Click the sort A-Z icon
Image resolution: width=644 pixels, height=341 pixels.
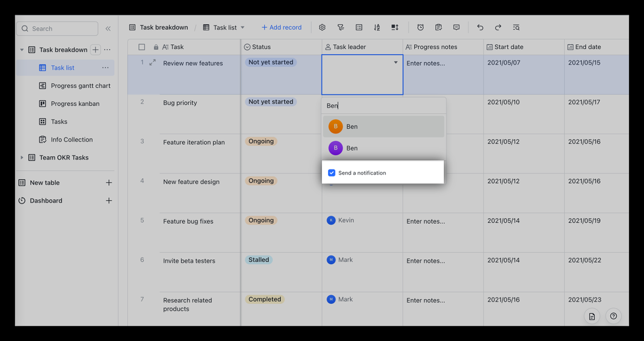(x=377, y=28)
